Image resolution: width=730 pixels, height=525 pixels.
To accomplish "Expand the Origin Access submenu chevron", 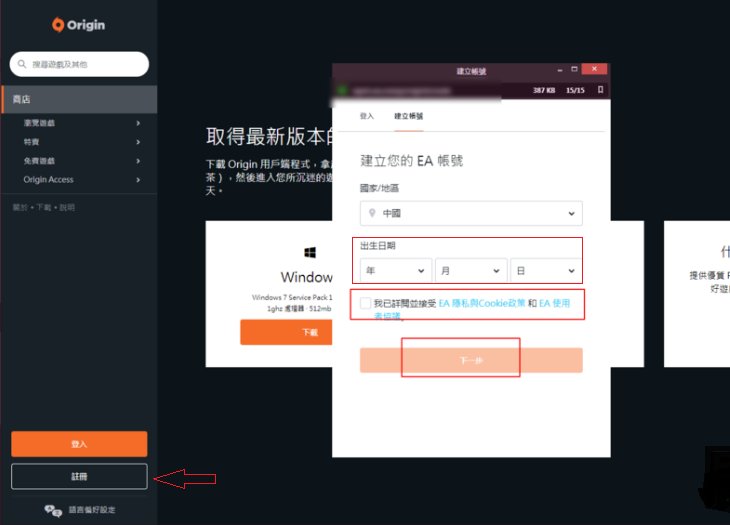I will pyautogui.click(x=138, y=180).
